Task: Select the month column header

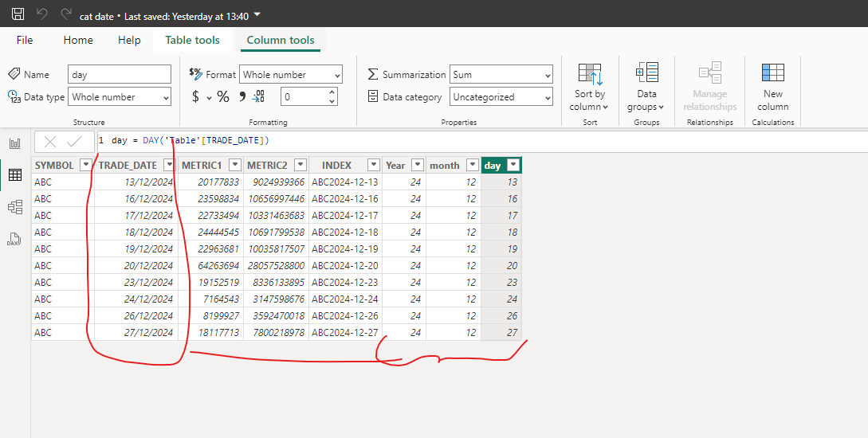Action: click(x=445, y=166)
